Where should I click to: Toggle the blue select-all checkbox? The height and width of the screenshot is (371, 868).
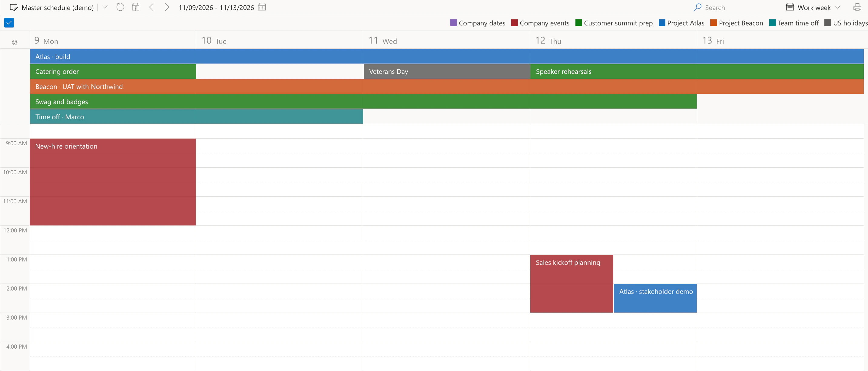(x=9, y=23)
